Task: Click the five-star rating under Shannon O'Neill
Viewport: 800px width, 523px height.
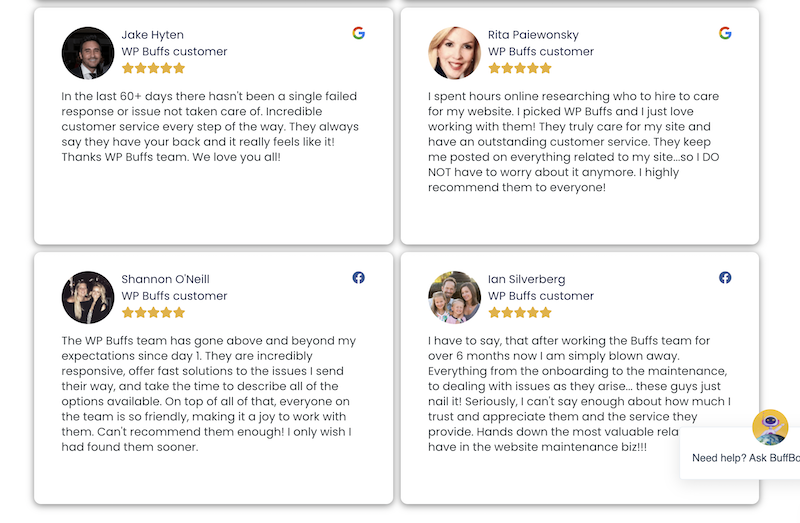Action: pos(153,313)
